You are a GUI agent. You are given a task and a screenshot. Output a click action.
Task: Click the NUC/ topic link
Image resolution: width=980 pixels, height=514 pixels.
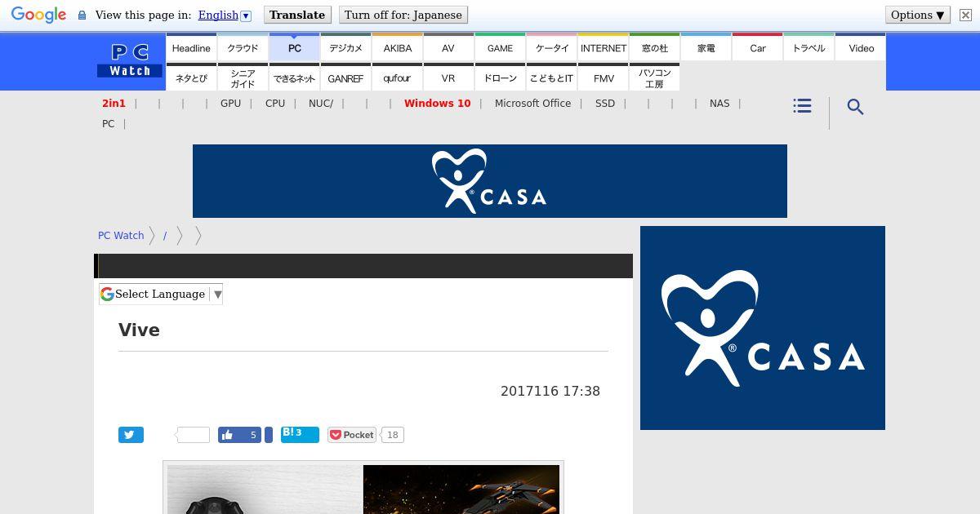(320, 104)
